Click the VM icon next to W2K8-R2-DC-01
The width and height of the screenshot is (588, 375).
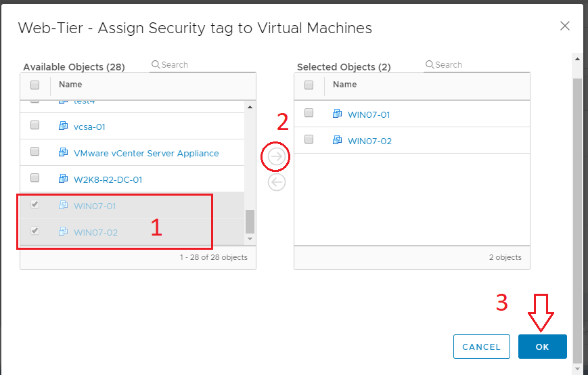pyautogui.click(x=64, y=179)
